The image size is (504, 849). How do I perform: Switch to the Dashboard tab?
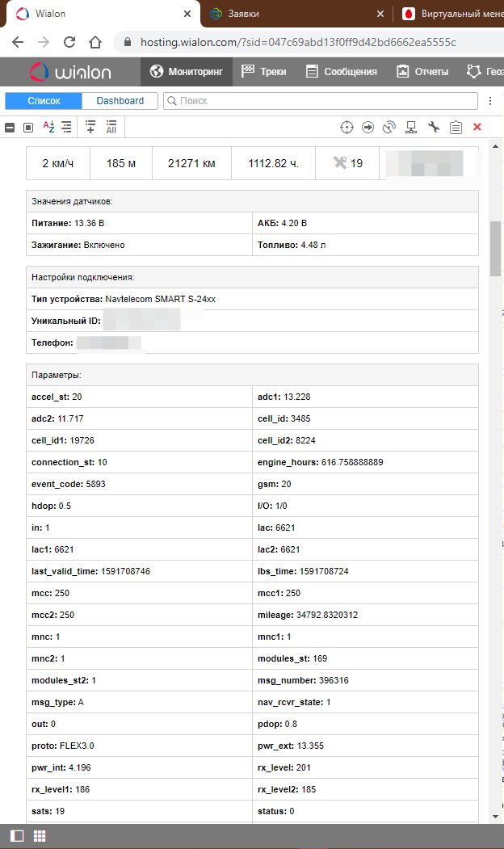(120, 101)
